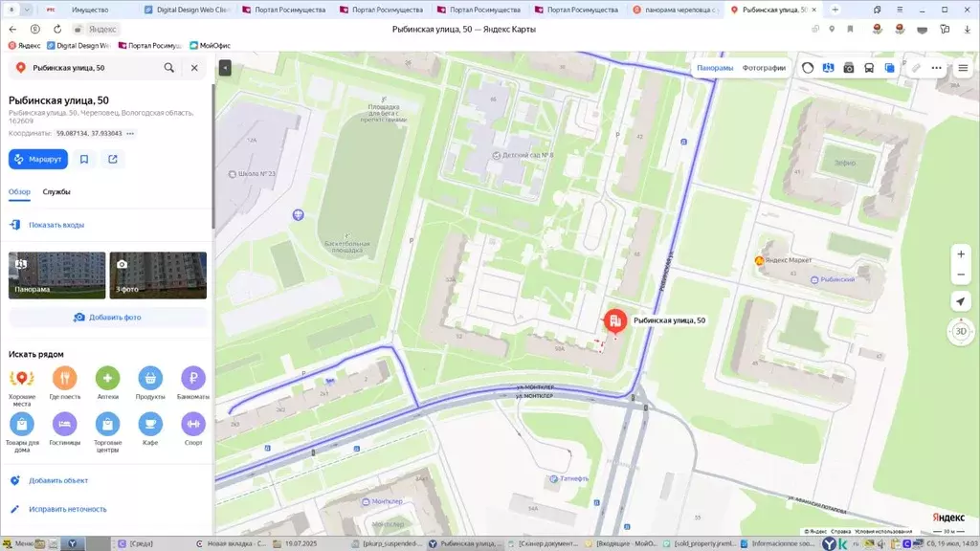The image size is (980, 551).
Task: Search nearby Кафе
Action: point(150,430)
